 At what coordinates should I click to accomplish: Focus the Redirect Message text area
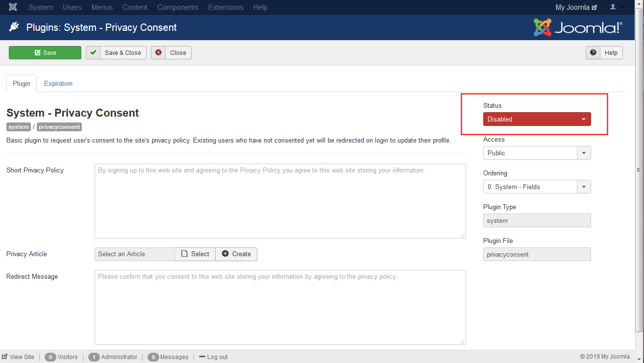pyautogui.click(x=280, y=307)
